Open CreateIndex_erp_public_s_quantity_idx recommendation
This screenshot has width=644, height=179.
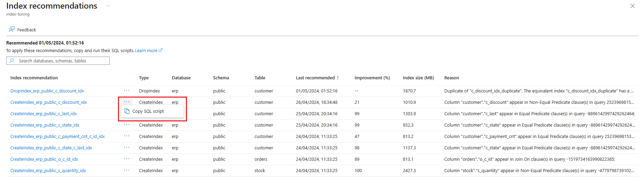click(48, 171)
